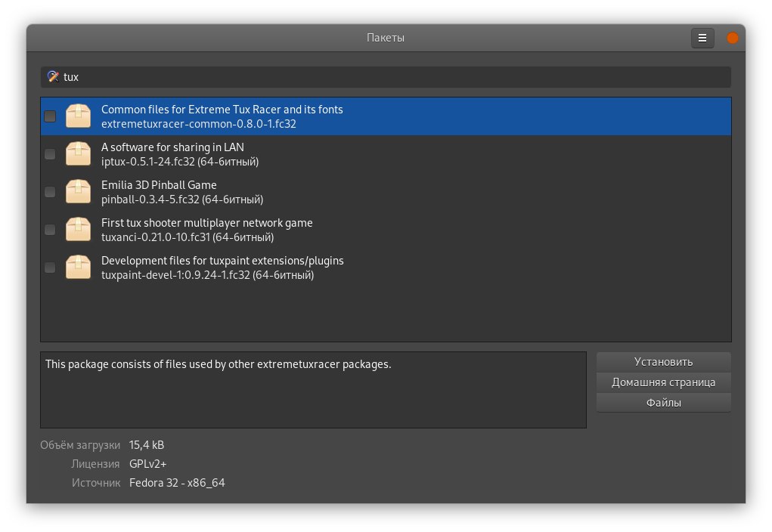Click the download size value '15,4 kB'
The width and height of the screenshot is (772, 532).
point(147,445)
